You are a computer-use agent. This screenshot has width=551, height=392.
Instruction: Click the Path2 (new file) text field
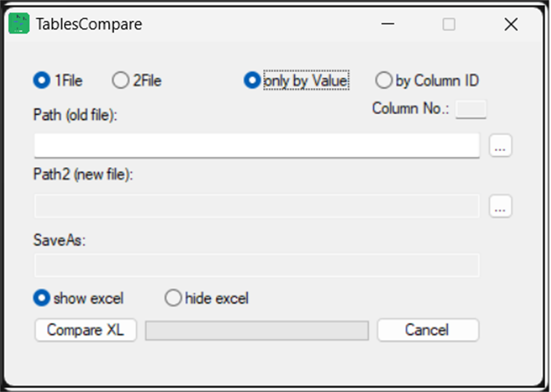pyautogui.click(x=257, y=206)
